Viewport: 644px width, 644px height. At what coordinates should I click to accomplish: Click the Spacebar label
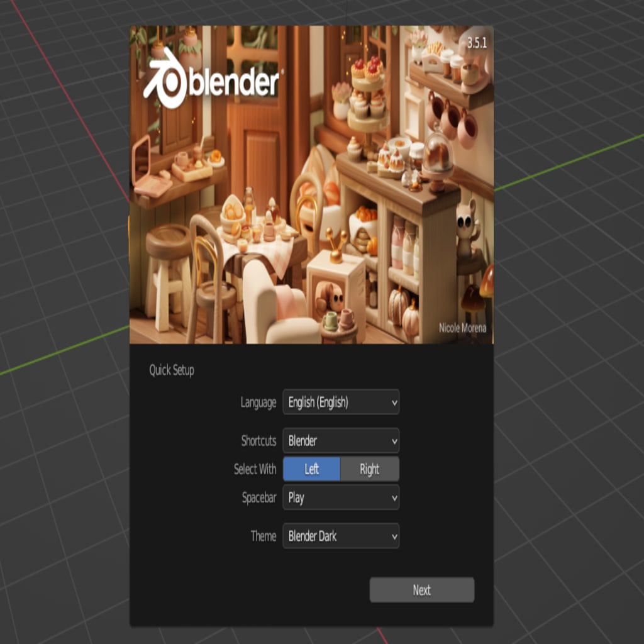tap(259, 498)
